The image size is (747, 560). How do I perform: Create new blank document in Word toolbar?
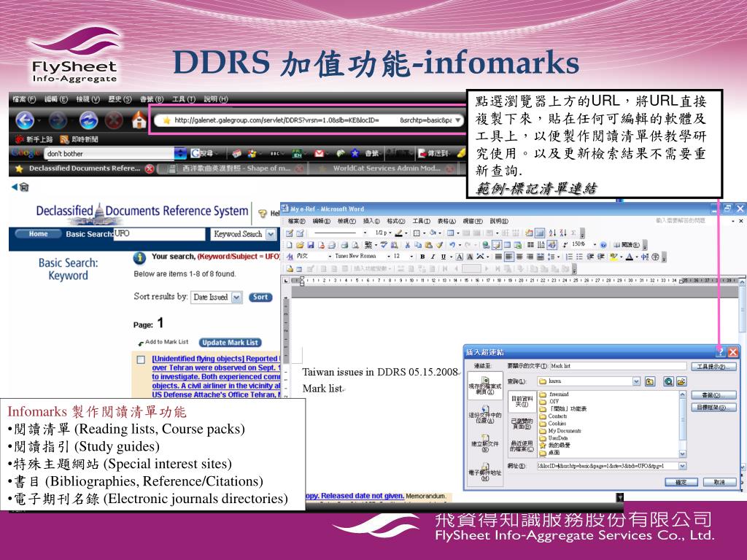(x=289, y=245)
